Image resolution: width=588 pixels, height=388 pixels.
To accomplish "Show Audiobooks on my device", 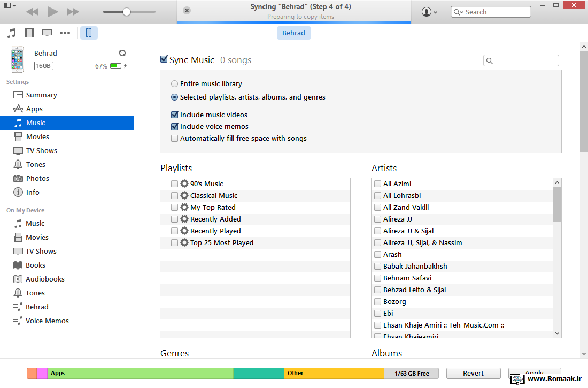I will coord(67,279).
